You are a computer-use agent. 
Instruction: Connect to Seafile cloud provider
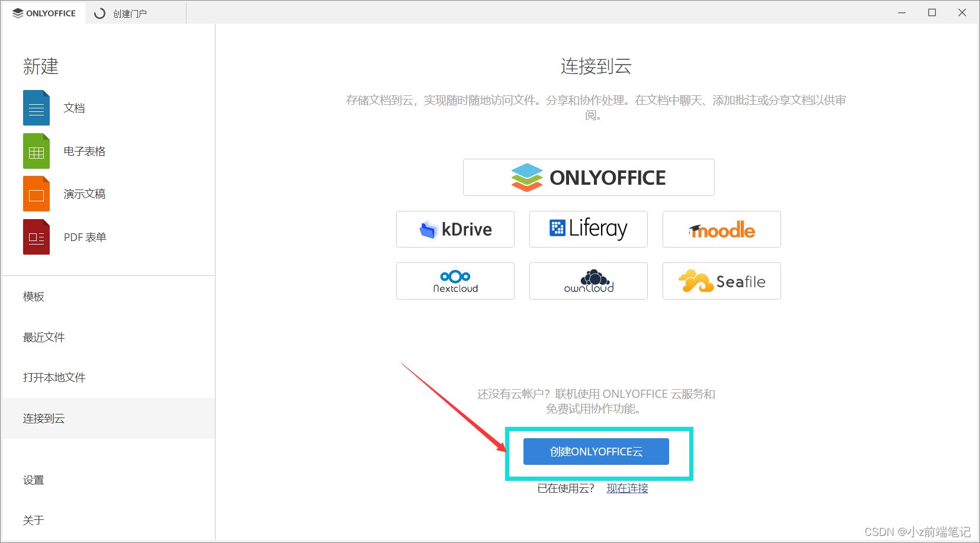(722, 281)
